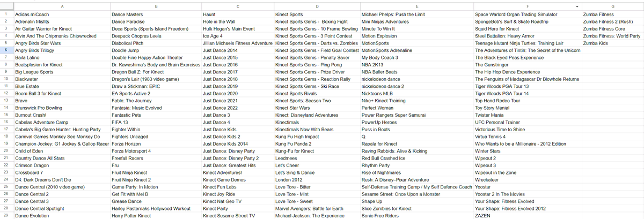The width and height of the screenshot is (644, 219).
Task: Click the 'Forza Horizon' cell
Action: click(x=156, y=144)
